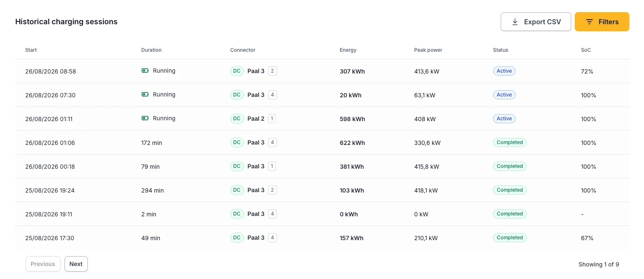The height and width of the screenshot is (279, 644).
Task: Go to Next page of sessions
Action: click(76, 264)
